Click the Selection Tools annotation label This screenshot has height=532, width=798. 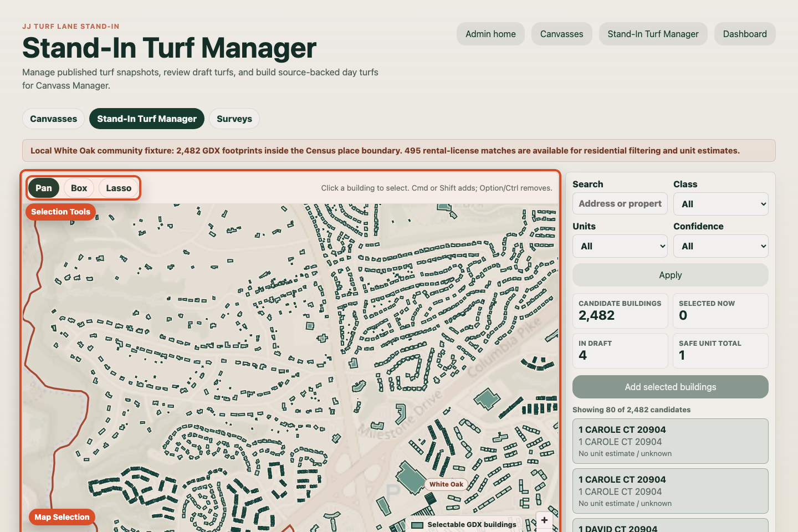pos(60,212)
